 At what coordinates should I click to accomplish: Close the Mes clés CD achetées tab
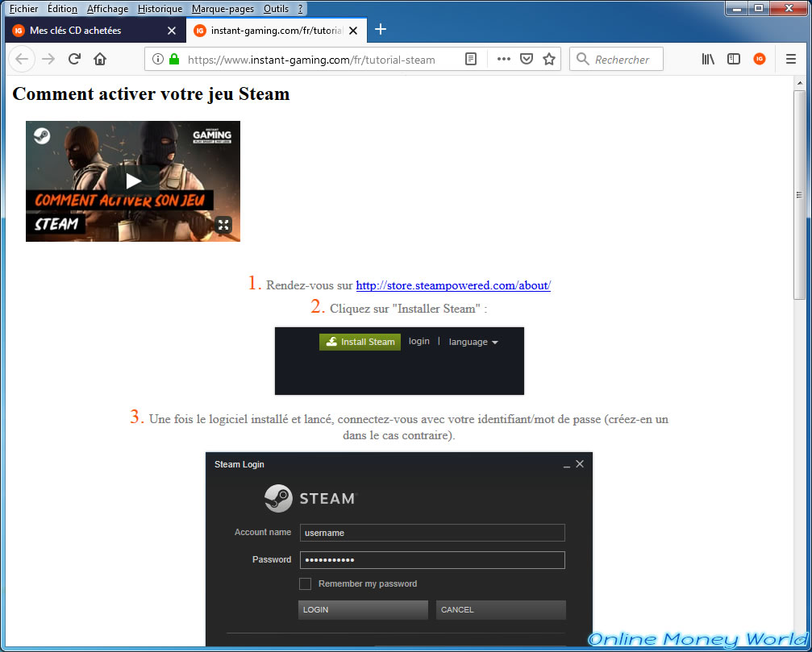pyautogui.click(x=172, y=31)
